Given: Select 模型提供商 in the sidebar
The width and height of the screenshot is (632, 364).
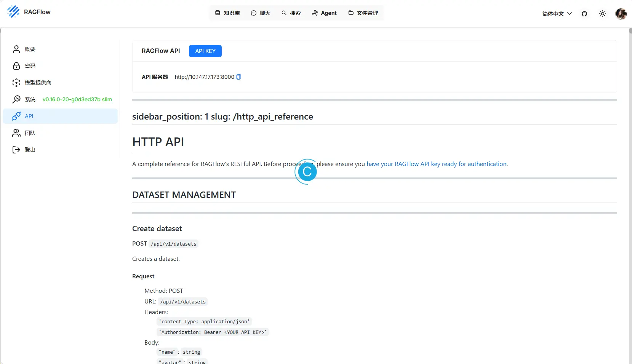Looking at the screenshot, I should (x=61, y=83).
